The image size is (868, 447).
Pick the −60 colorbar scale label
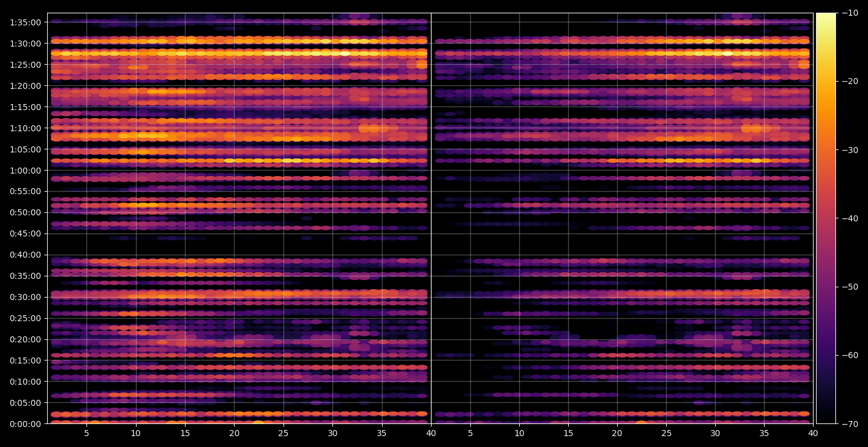pyautogui.click(x=849, y=355)
